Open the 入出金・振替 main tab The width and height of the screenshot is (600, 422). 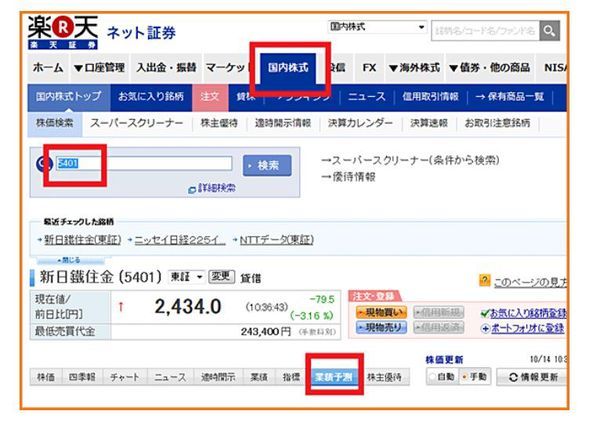click(x=166, y=68)
